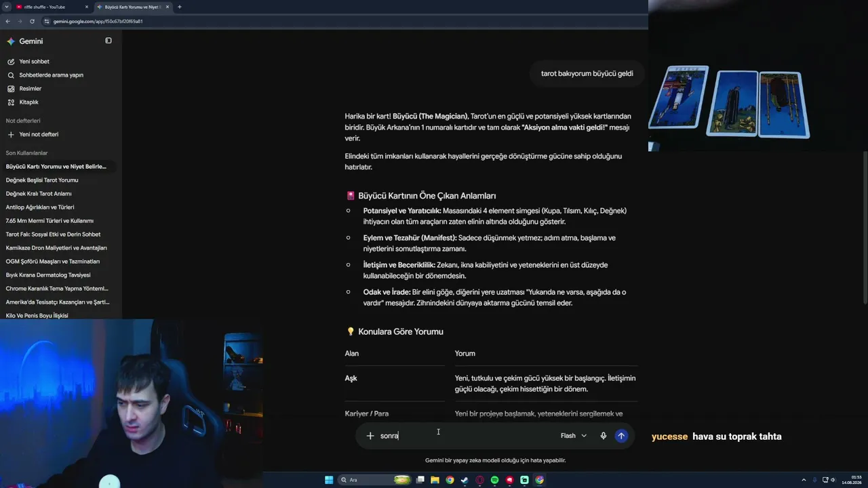Click the Alan table column header
Viewport: 868px width, 488px height.
352,353
